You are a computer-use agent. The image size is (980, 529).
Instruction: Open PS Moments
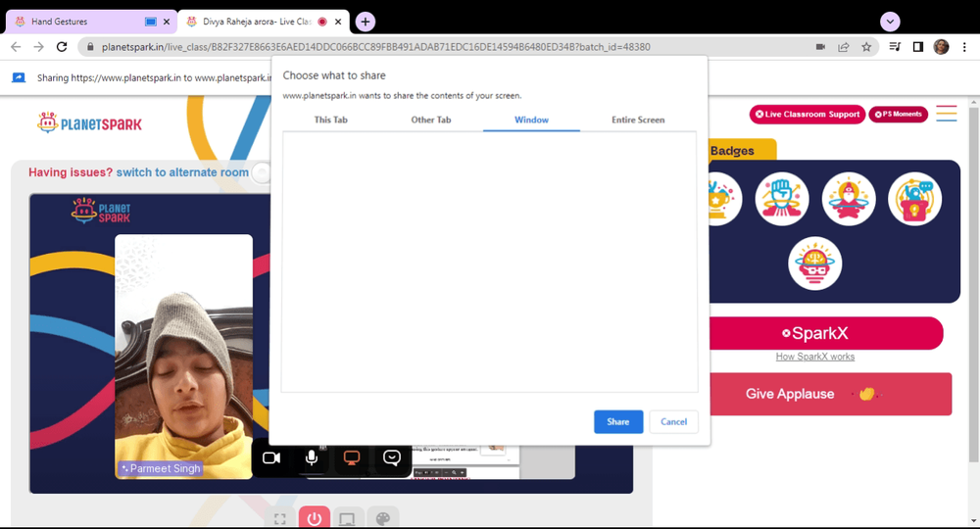tap(898, 115)
